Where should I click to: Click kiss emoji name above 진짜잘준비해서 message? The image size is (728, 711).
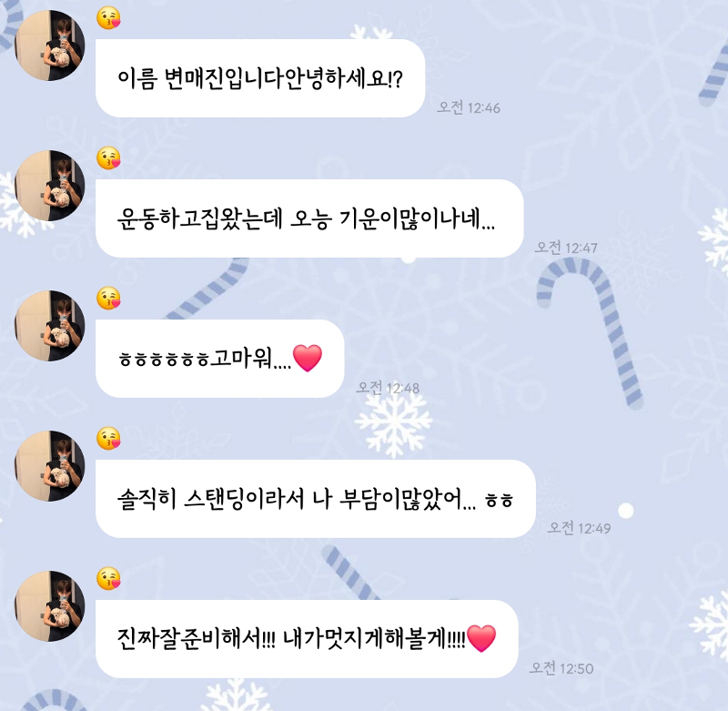point(108,579)
